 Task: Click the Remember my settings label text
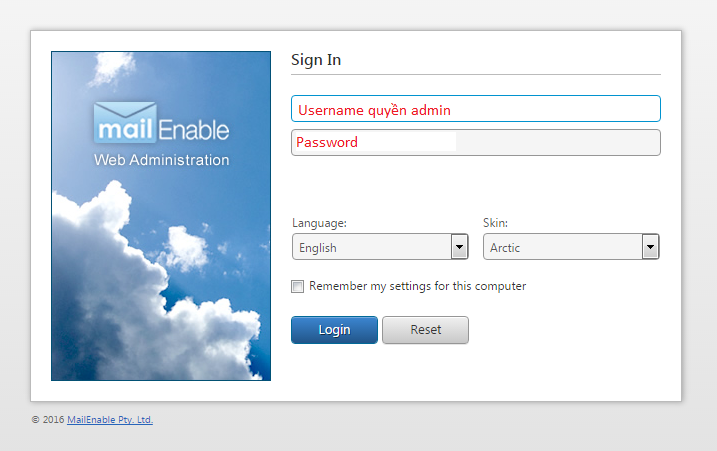[417, 286]
